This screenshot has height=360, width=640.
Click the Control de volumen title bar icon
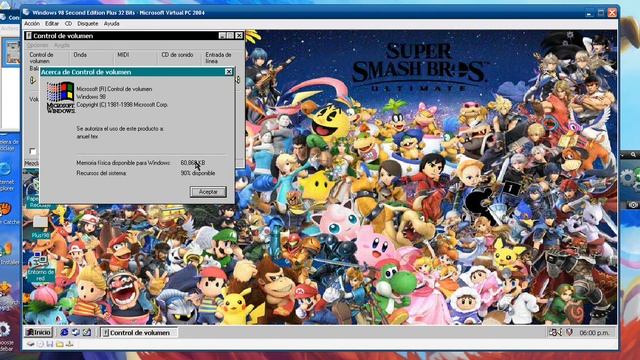click(29, 36)
